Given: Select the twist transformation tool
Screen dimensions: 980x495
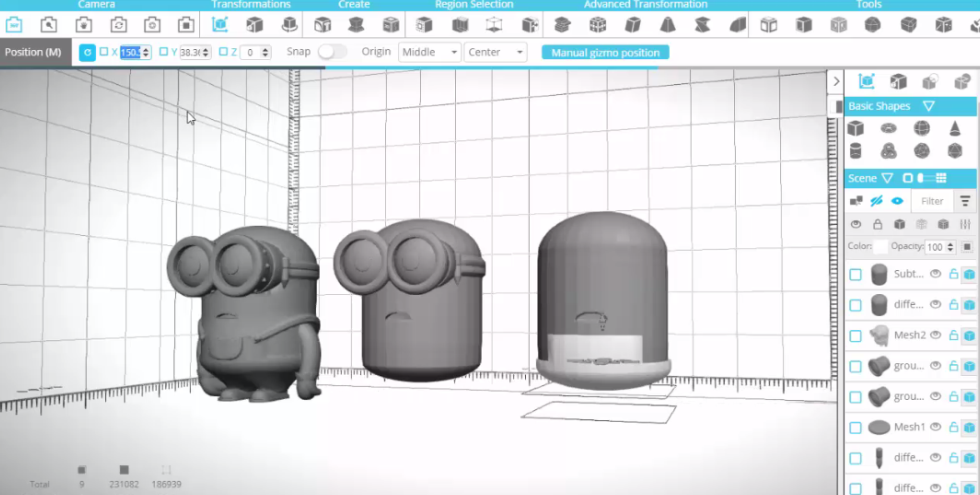Looking at the screenshot, I should pos(702,25).
